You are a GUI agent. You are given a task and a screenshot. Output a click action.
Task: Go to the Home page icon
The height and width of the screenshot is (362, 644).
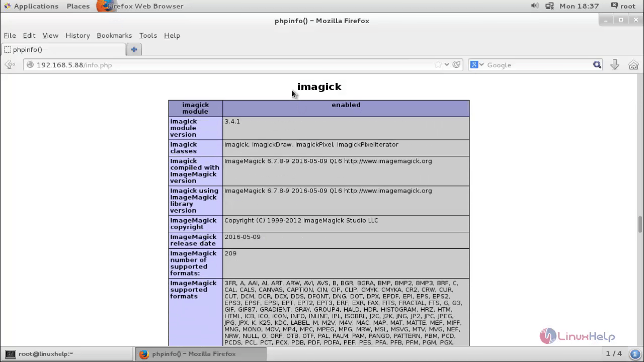click(x=633, y=65)
